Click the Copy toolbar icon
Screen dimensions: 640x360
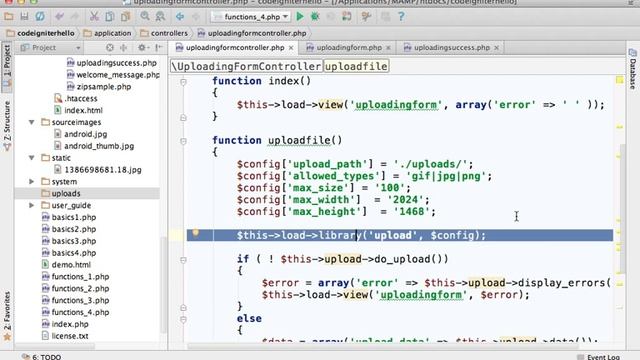point(110,16)
